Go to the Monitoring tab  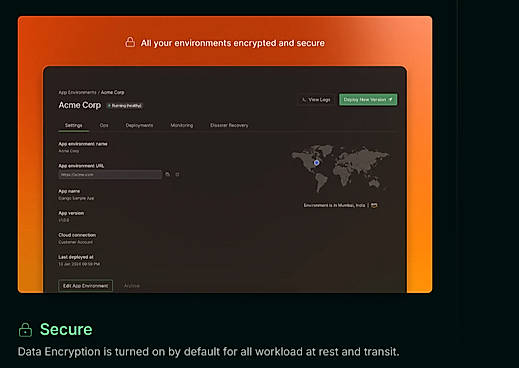pos(182,125)
